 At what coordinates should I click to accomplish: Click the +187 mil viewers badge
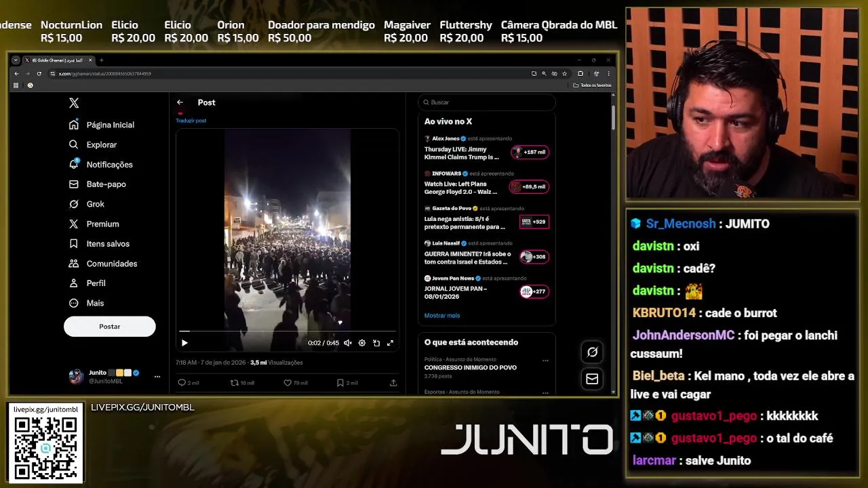tap(530, 152)
